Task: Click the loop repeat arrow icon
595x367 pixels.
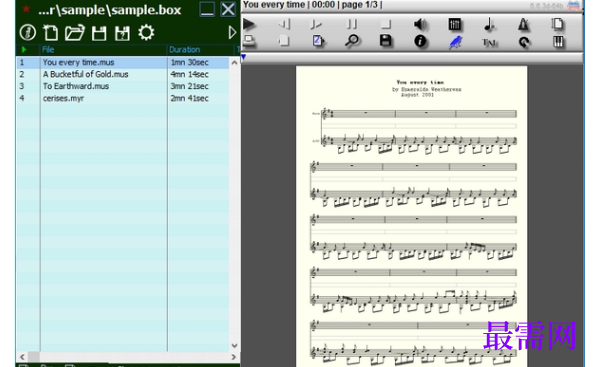Action: (x=524, y=42)
